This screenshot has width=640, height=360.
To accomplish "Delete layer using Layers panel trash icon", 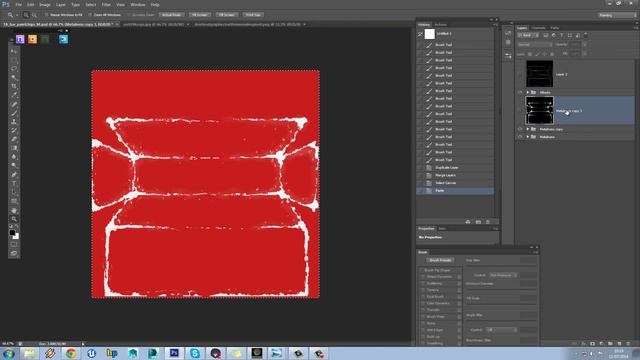I will coord(628,344).
